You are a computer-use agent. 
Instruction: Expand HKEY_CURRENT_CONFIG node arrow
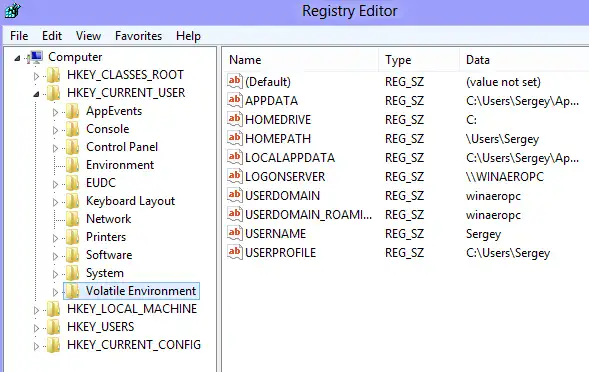tap(36, 346)
